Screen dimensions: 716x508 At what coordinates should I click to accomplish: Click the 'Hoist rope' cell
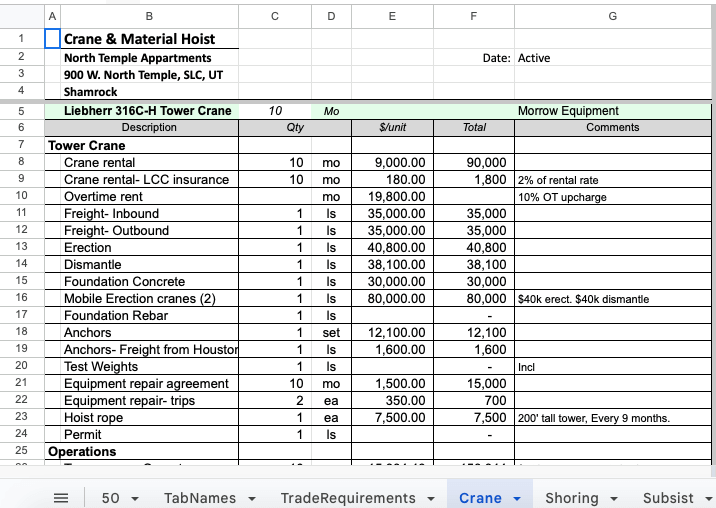click(149, 417)
